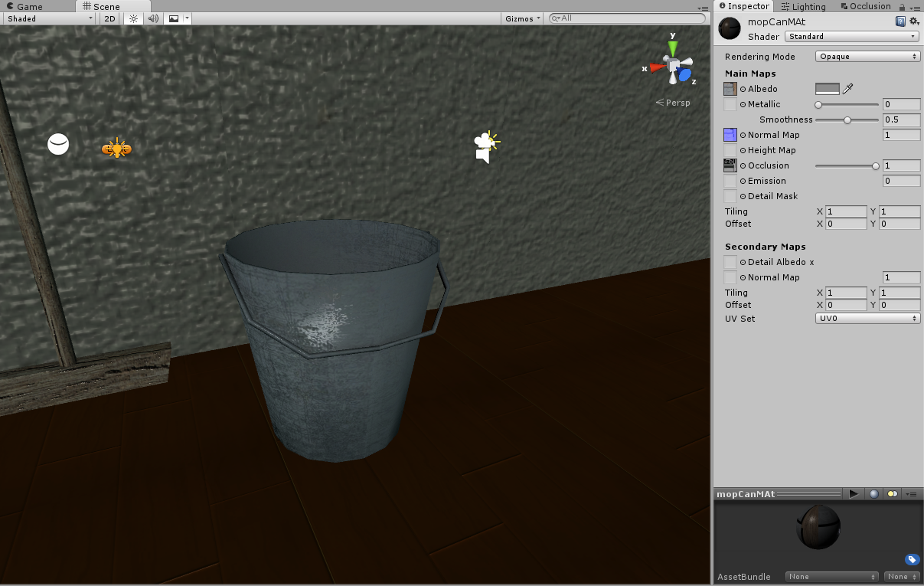Screen dimensions: 924x586
Task: Click the Main Maps Normal Map value field
Action: pyautogui.click(x=901, y=135)
